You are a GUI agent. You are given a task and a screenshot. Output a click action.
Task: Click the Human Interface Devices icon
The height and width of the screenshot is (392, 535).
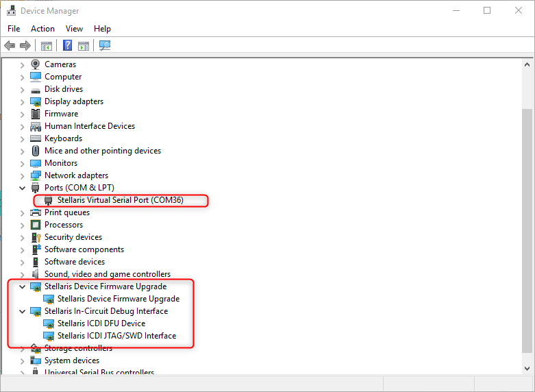36,127
